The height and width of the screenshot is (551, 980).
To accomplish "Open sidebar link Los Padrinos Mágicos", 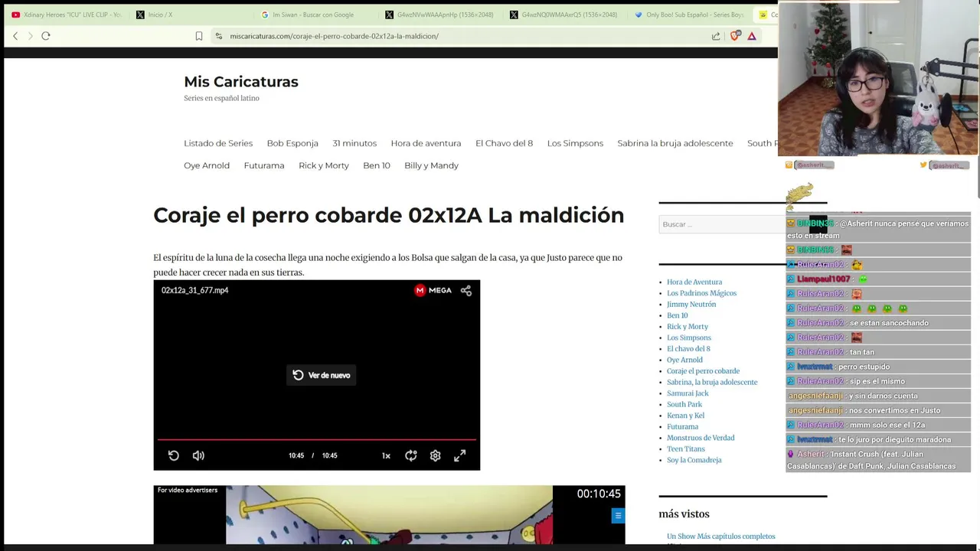I will [x=701, y=293].
